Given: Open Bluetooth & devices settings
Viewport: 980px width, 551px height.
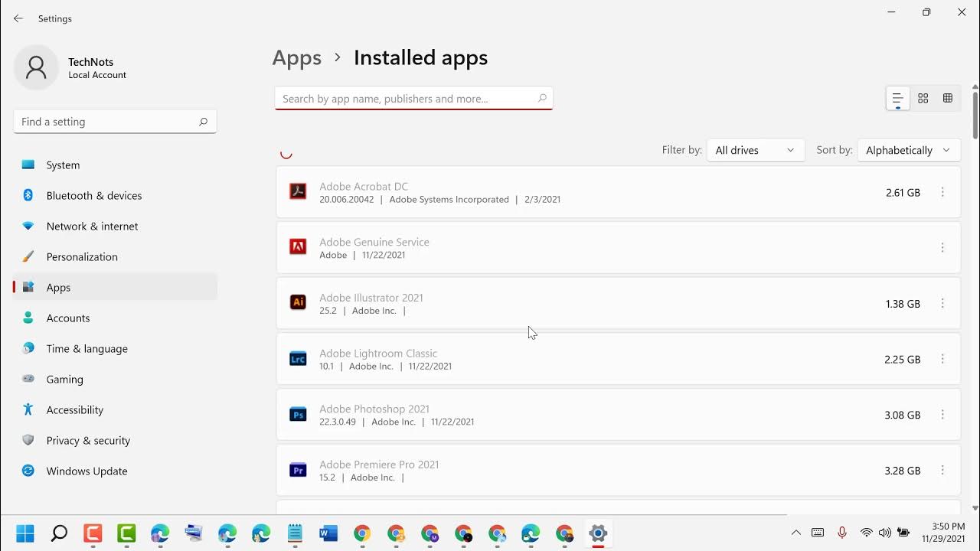Looking at the screenshot, I should coord(115,195).
